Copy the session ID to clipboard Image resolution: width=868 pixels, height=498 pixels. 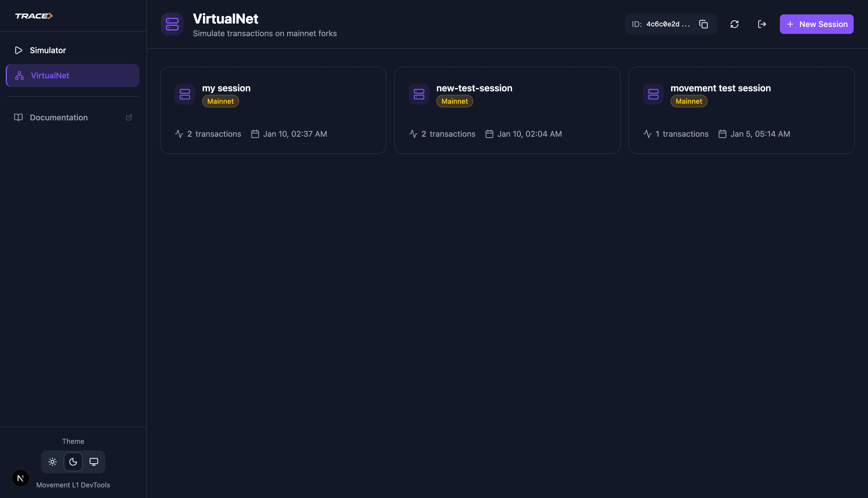(703, 24)
